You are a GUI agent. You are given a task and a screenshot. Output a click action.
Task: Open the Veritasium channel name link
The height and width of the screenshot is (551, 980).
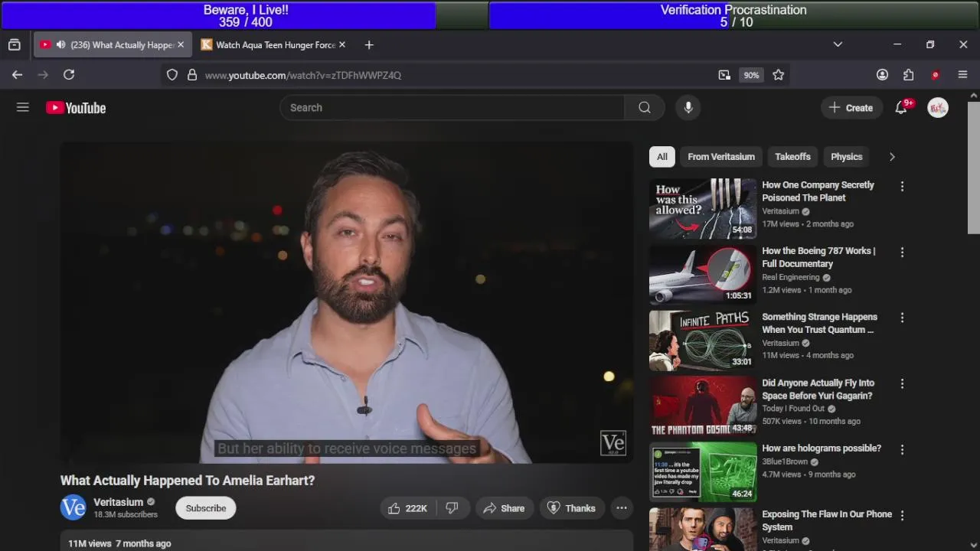119,502
